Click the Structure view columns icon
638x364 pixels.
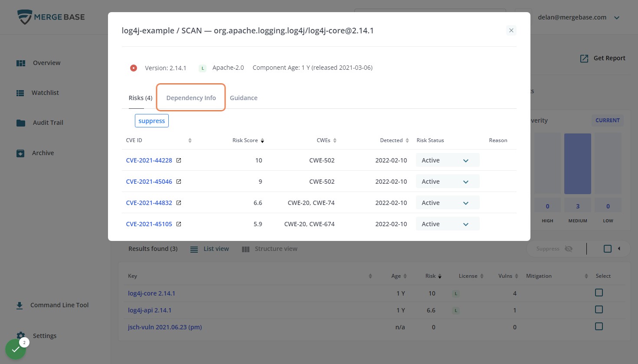click(x=245, y=250)
